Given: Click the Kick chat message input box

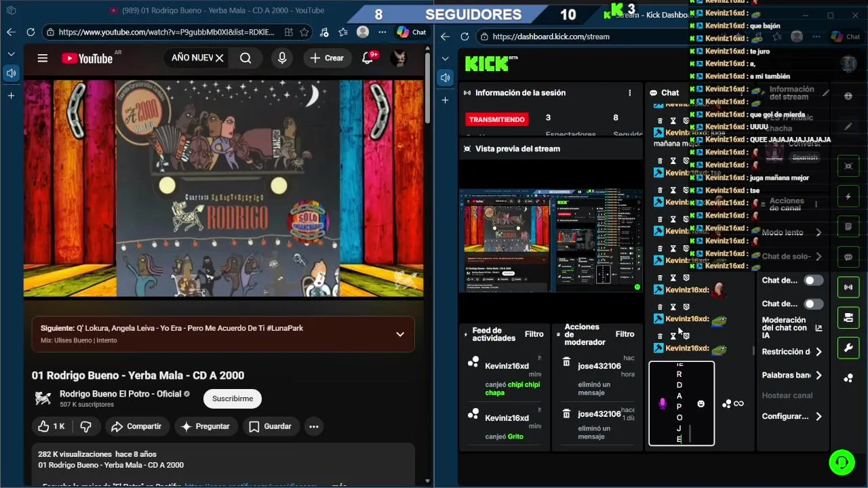Looking at the screenshot, I should (682, 404).
